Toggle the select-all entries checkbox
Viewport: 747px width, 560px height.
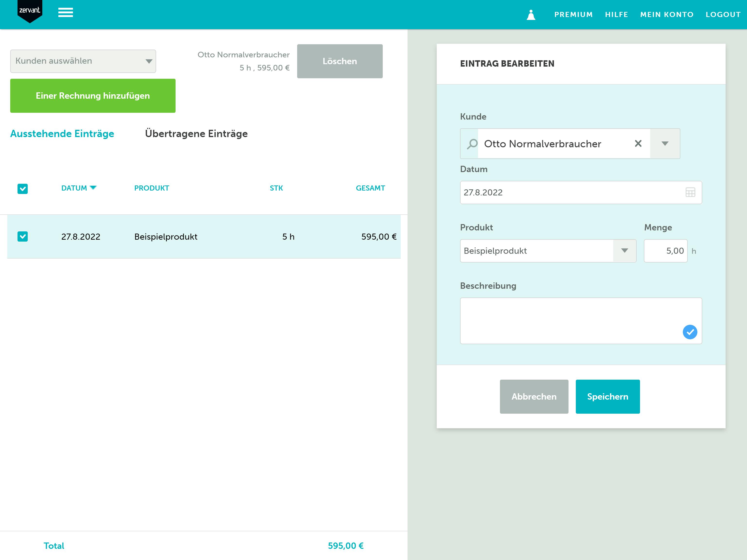point(23,189)
